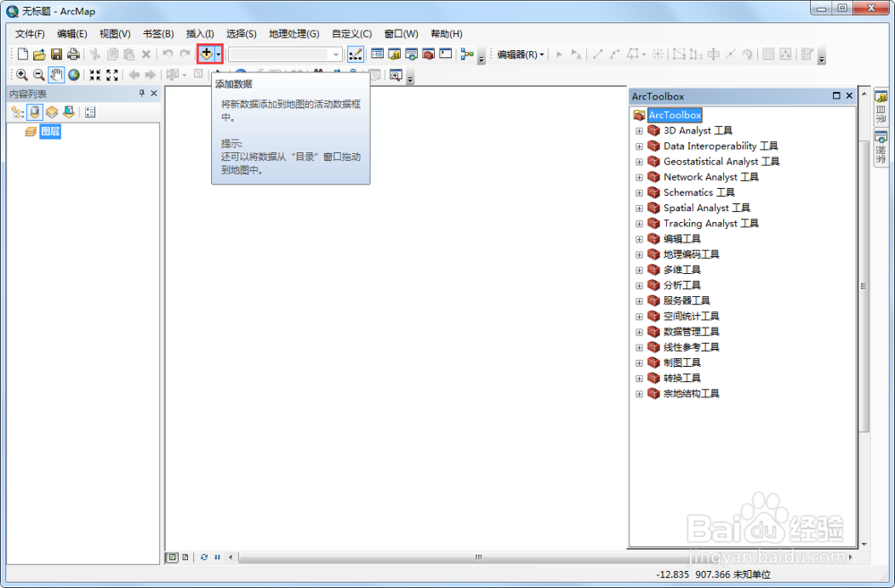Switch to layout view button
Image resolution: width=895 pixels, height=588 pixels.
click(185, 558)
